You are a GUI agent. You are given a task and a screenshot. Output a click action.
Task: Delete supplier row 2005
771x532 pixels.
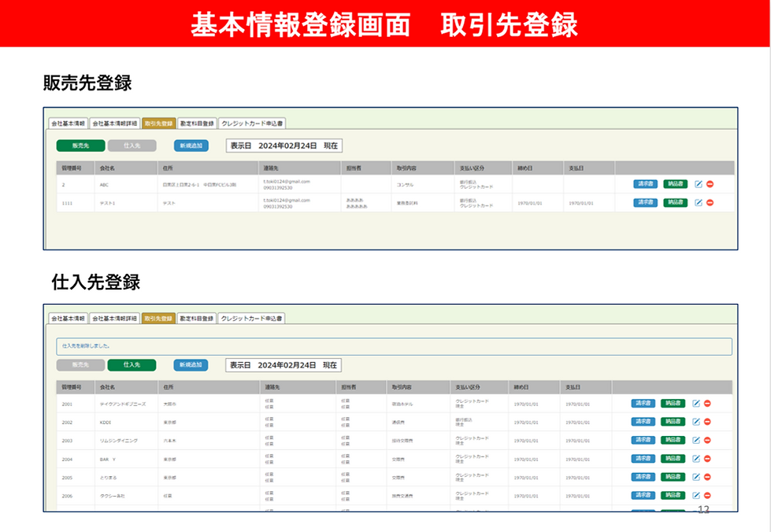click(707, 477)
